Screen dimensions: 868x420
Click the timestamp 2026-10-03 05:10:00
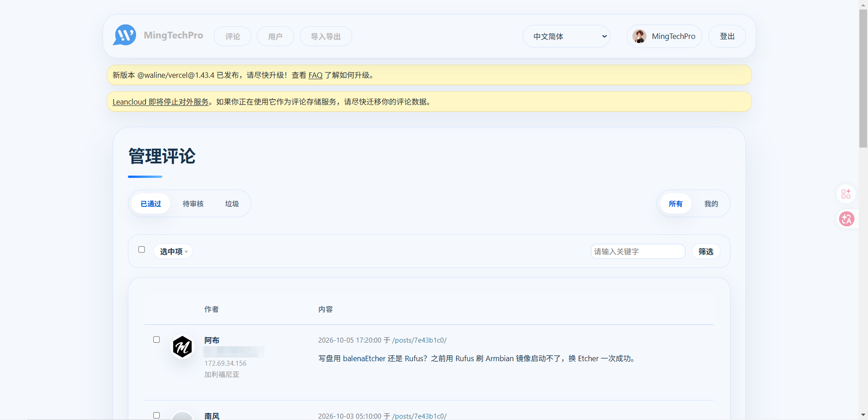click(350, 416)
